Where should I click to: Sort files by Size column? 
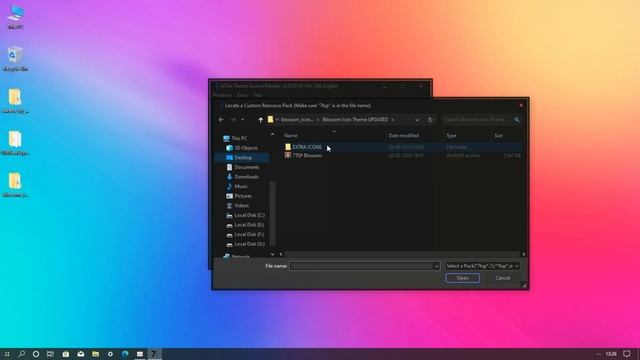click(x=498, y=135)
